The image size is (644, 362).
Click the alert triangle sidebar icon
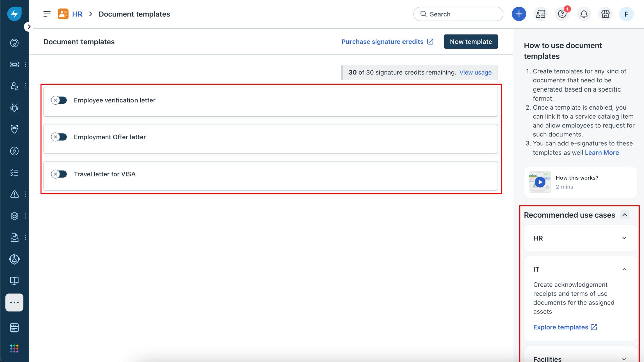(14, 194)
